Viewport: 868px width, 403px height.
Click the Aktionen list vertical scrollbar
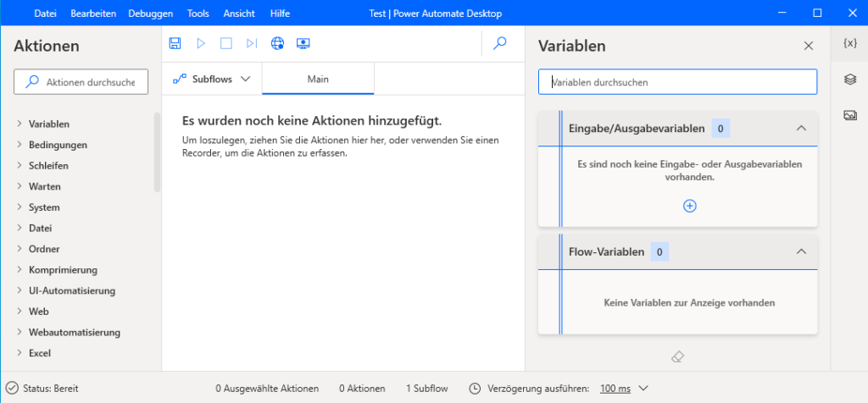coord(157,152)
